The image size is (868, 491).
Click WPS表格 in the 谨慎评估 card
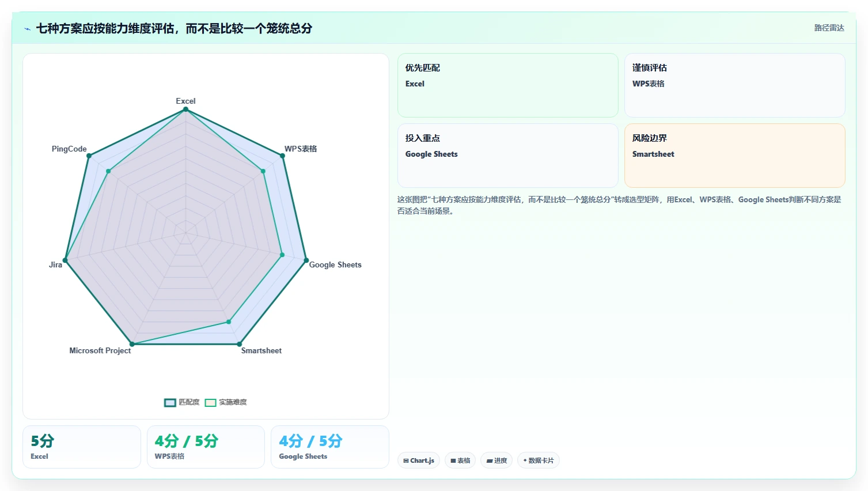pos(649,84)
